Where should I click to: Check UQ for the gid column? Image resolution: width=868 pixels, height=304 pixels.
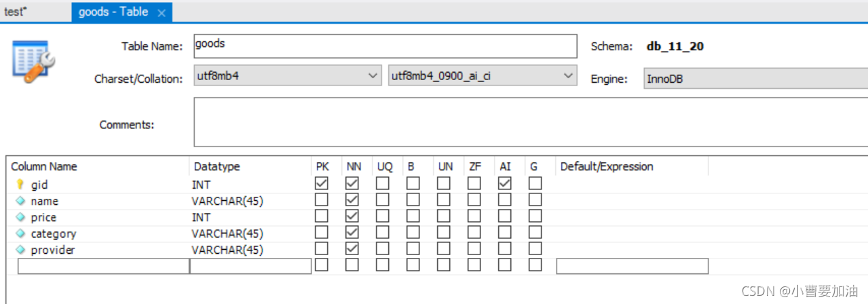(383, 183)
